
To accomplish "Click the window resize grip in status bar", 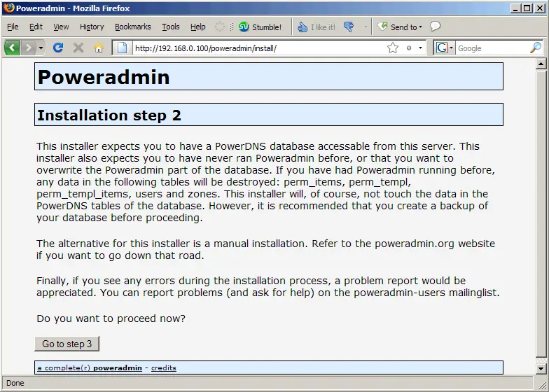I will pyautogui.click(x=542, y=385).
